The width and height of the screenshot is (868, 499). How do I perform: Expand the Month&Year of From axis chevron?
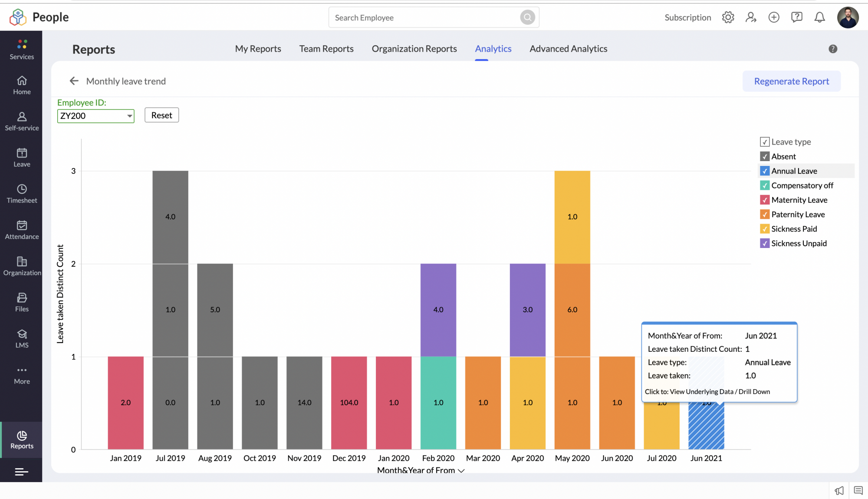tap(461, 471)
